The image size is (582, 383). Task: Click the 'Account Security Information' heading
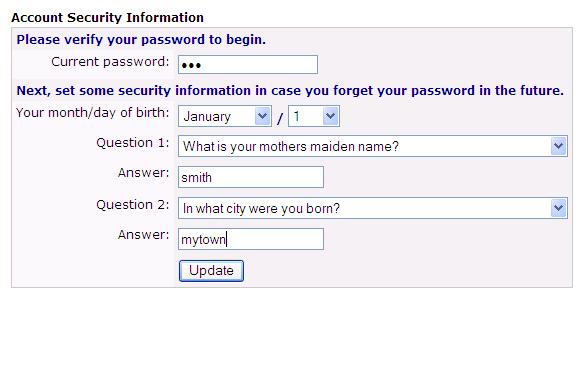[x=107, y=17]
